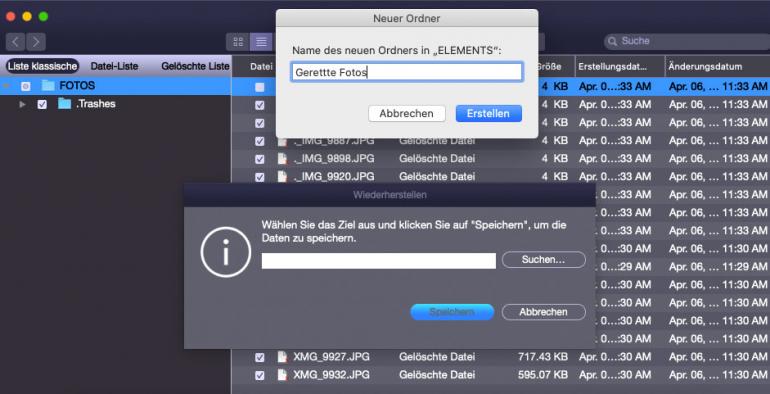This screenshot has height=394, width=770.
Task: Click the .Trashes folder icon
Action: (64, 104)
